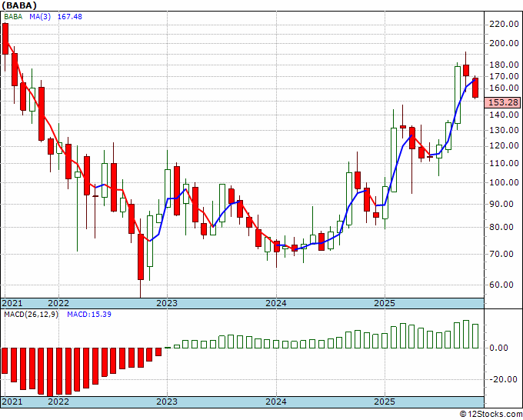The width and height of the screenshot is (523, 420).
Task: Click the 220.00 price axis label
Action: [504, 24]
